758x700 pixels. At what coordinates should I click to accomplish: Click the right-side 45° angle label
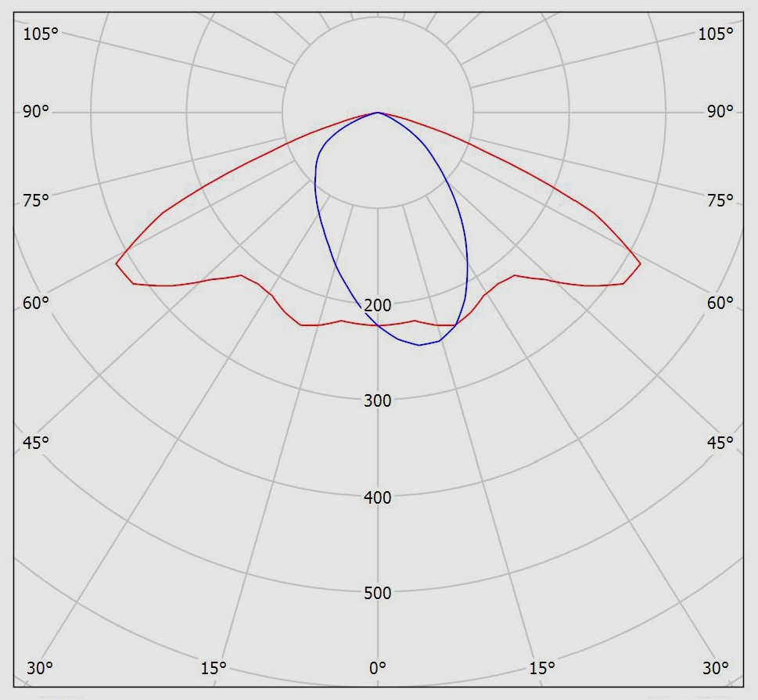pos(720,443)
